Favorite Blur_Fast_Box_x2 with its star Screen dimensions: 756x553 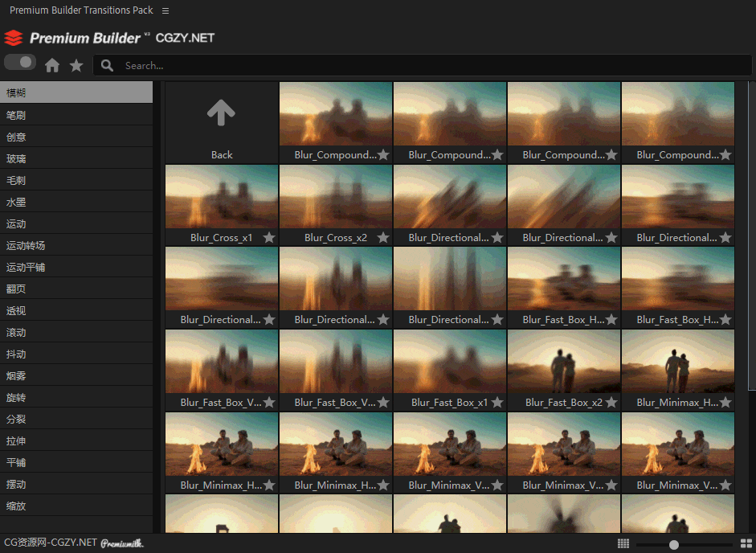coord(611,403)
